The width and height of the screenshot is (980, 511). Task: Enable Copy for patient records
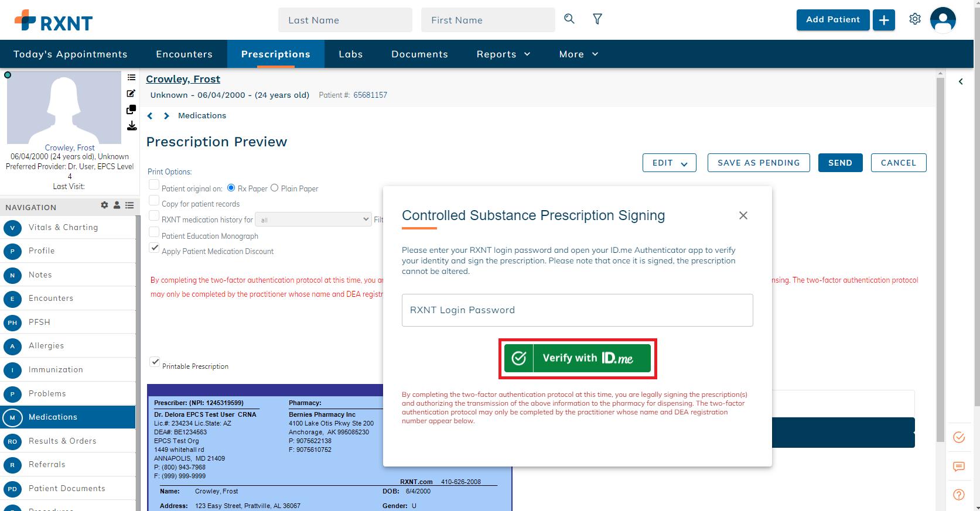pos(154,200)
